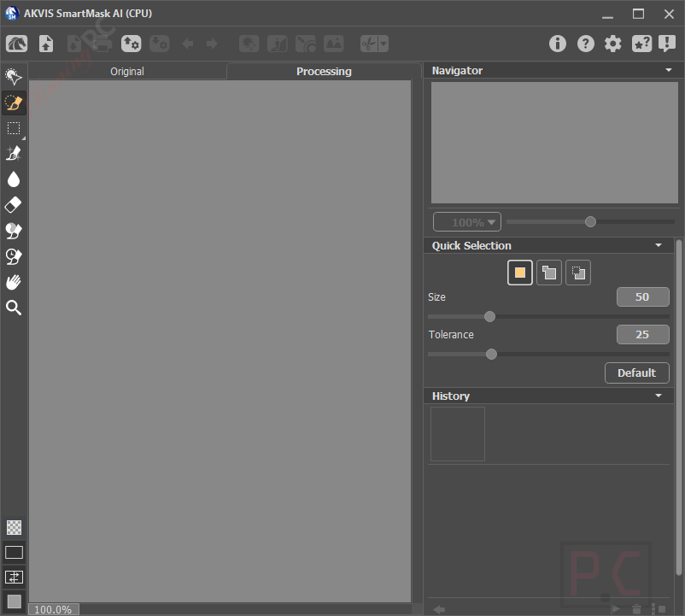
Task: Open the AKVIS home page horse icon
Action: click(16, 44)
